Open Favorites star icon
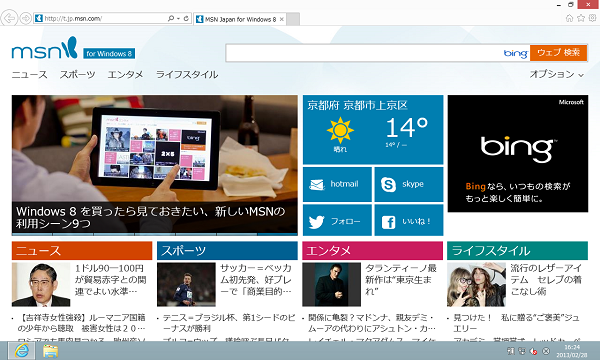The width and height of the screenshot is (600, 360). (581, 18)
